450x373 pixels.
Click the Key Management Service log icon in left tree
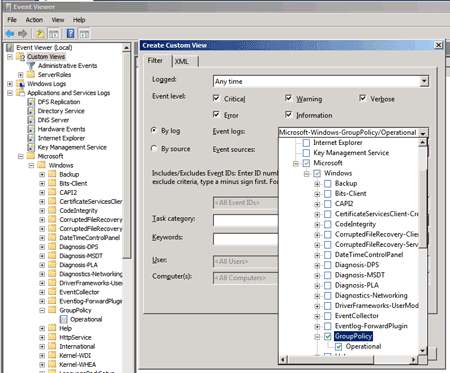[x=31, y=147]
